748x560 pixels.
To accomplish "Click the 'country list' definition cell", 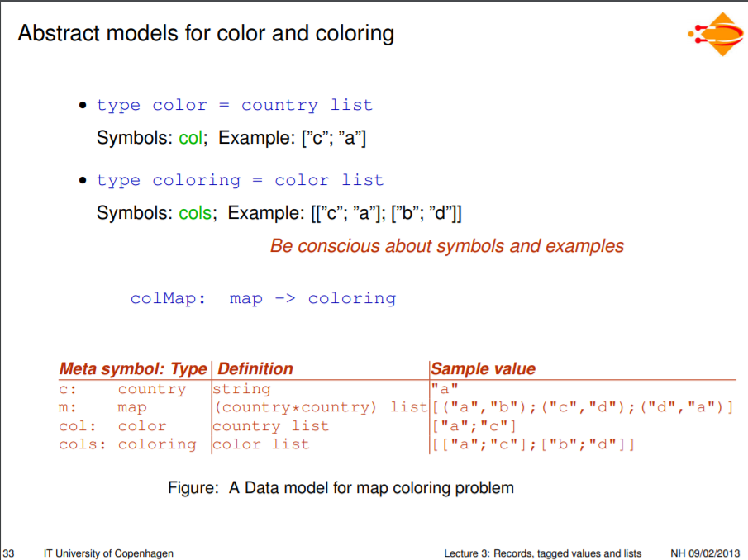I will click(271, 426).
